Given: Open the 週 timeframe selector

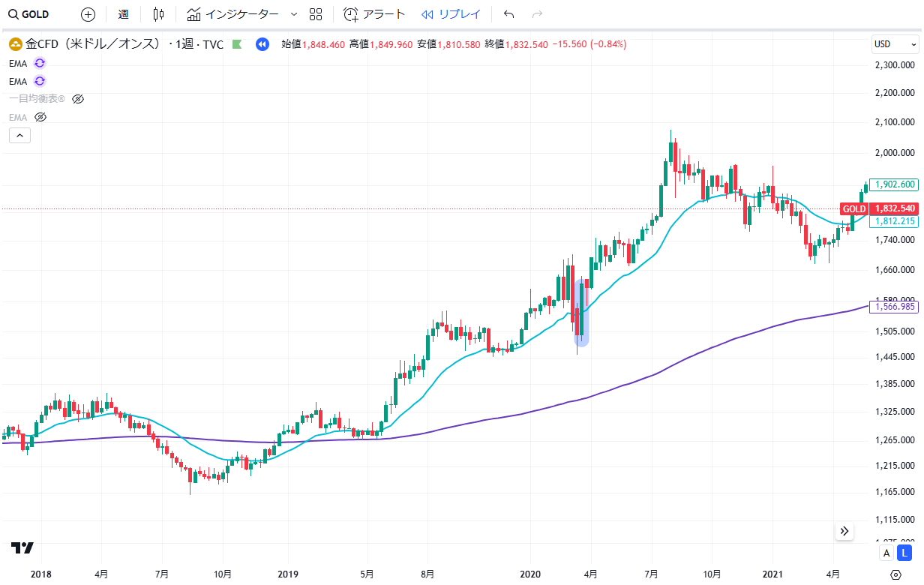Looking at the screenshot, I should point(124,14).
